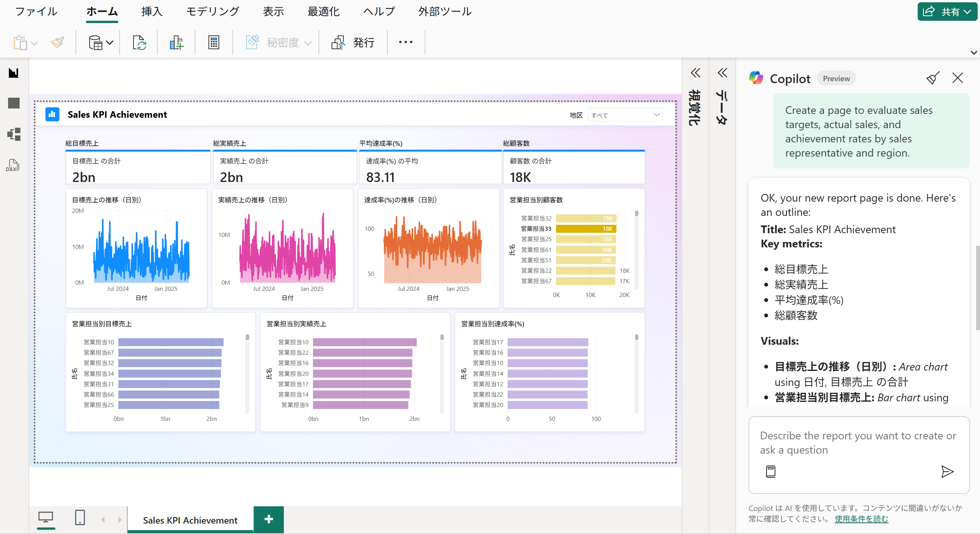
Task: Open the Copilot prompt guide icon
Action: coord(770,471)
